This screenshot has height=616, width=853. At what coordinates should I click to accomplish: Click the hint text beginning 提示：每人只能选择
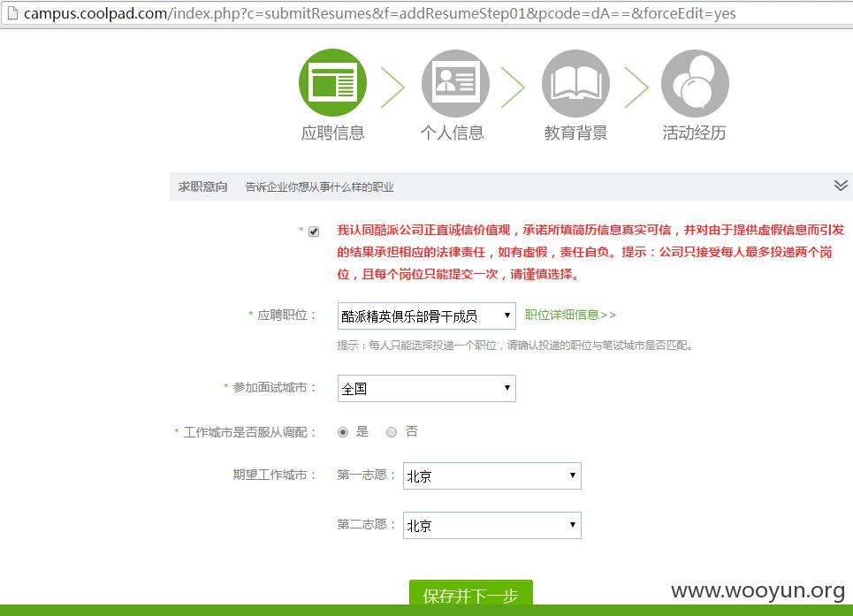pyautogui.click(x=514, y=346)
